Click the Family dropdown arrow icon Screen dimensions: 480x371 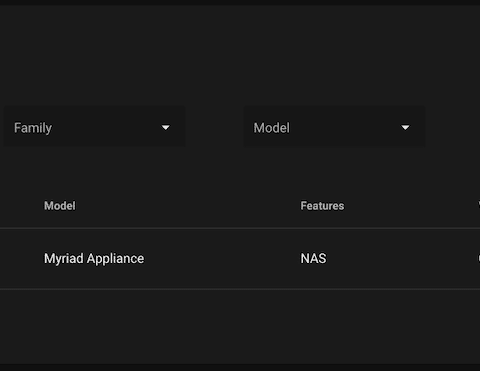pos(165,128)
